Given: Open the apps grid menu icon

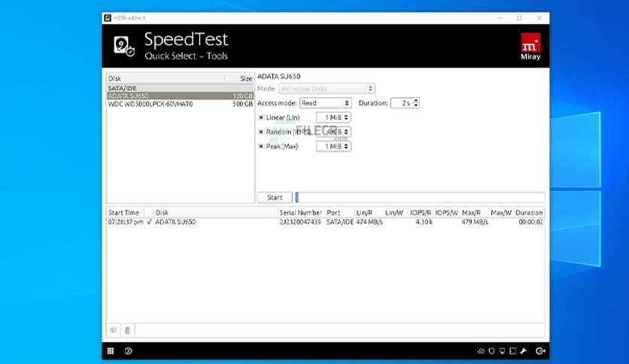Looking at the screenshot, I should coord(111,351).
